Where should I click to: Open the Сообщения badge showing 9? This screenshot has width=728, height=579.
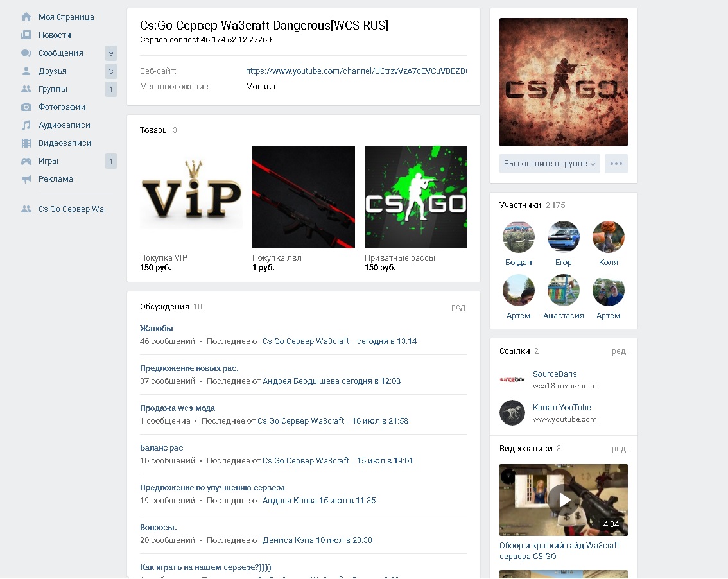(x=111, y=53)
